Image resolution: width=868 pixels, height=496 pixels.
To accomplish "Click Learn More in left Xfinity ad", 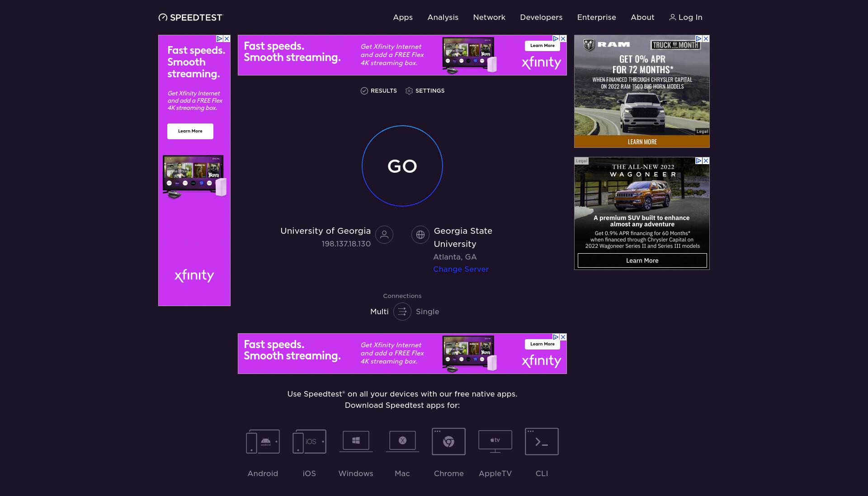I will click(190, 131).
